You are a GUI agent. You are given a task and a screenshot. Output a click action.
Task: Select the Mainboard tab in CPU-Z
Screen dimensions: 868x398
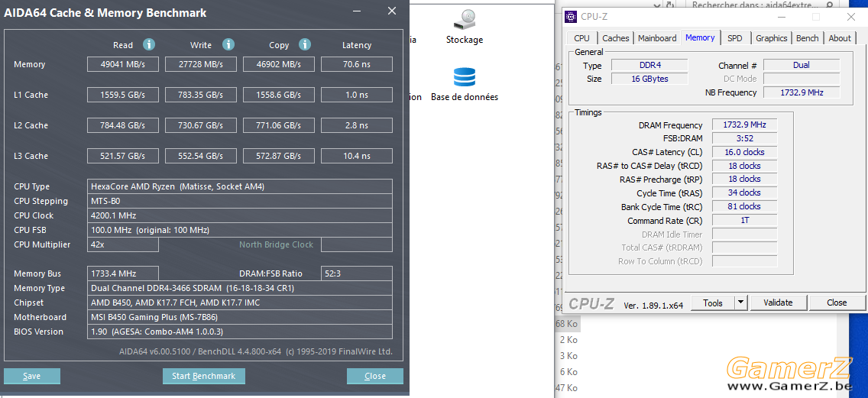click(x=657, y=38)
